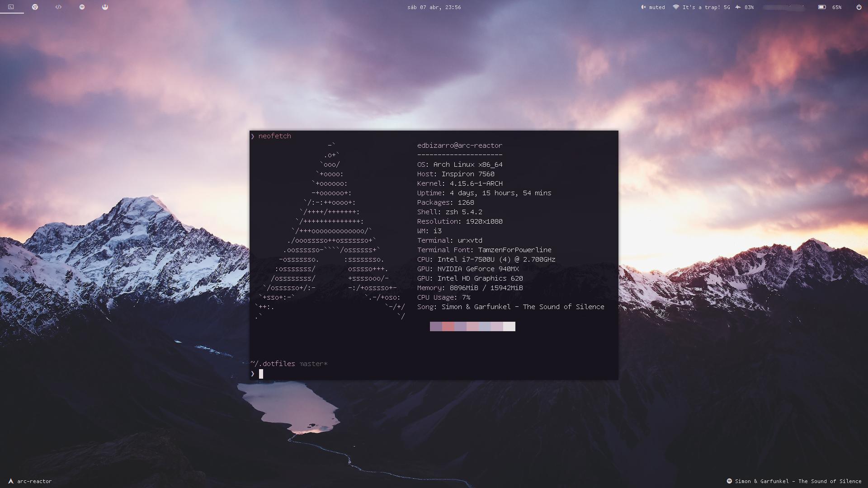Click the wifi signal icon
Screen dimensions: 868x488
676,7
